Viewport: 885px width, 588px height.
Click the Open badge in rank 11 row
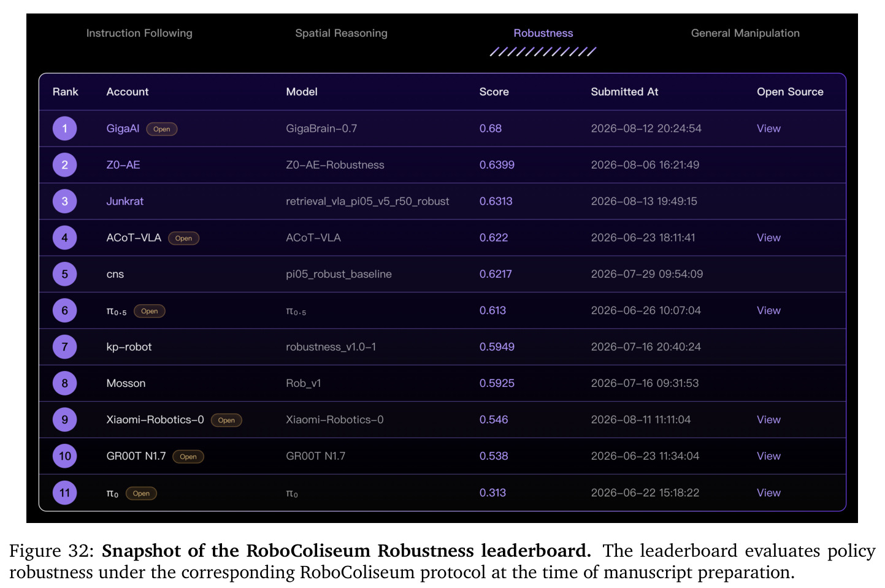coord(141,494)
